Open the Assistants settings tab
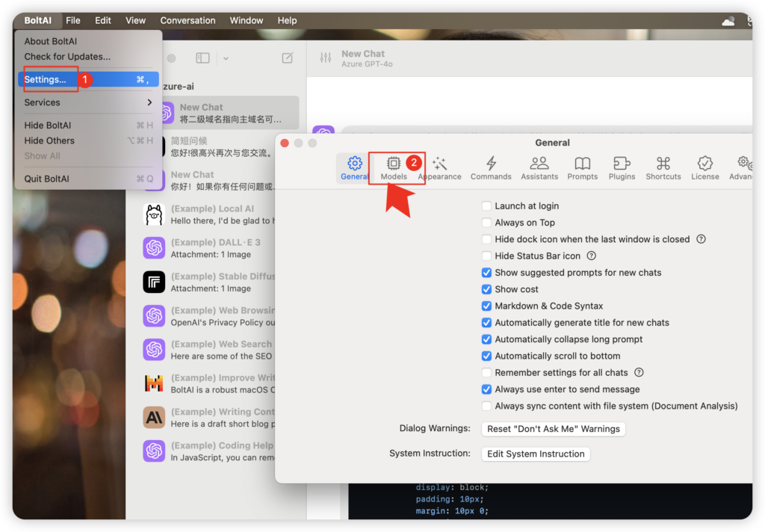The height and width of the screenshot is (532, 765). tap(539, 168)
